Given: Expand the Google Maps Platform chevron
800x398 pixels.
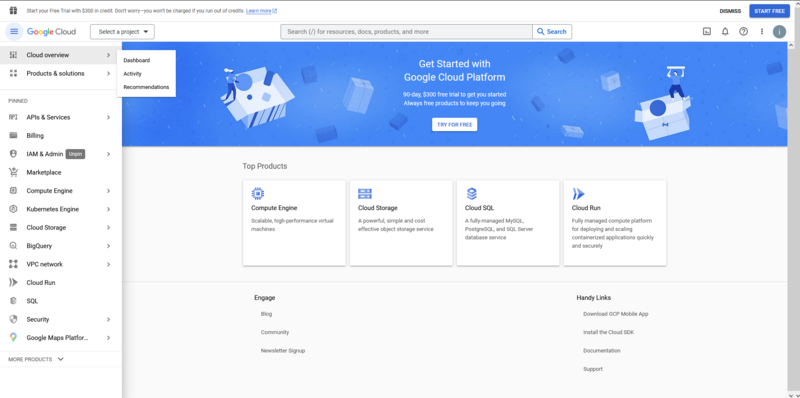Looking at the screenshot, I should (108, 338).
